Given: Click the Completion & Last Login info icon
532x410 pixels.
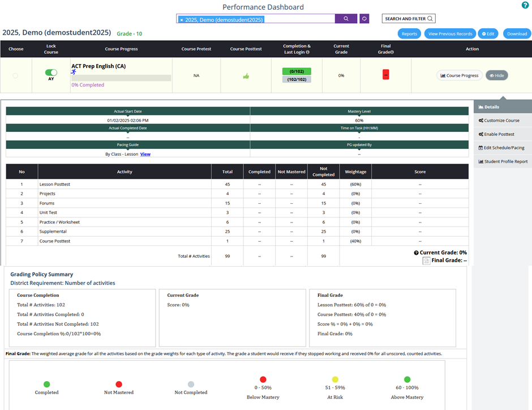Looking at the screenshot, I should [x=307, y=52].
